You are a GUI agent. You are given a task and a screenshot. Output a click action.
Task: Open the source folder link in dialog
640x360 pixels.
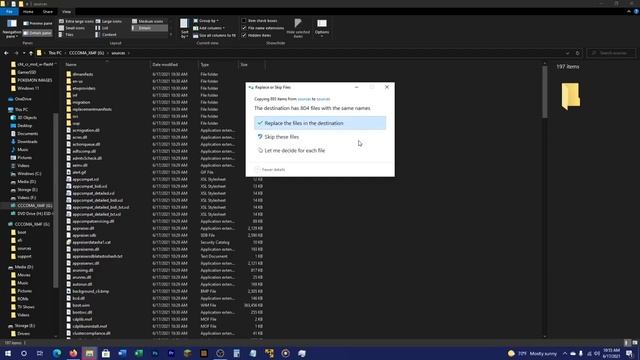pos(304,99)
